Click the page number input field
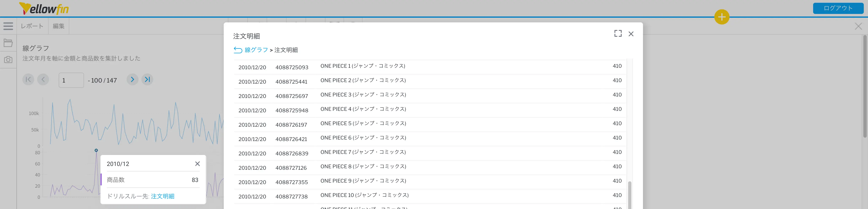The height and width of the screenshot is (209, 868). coord(71,80)
